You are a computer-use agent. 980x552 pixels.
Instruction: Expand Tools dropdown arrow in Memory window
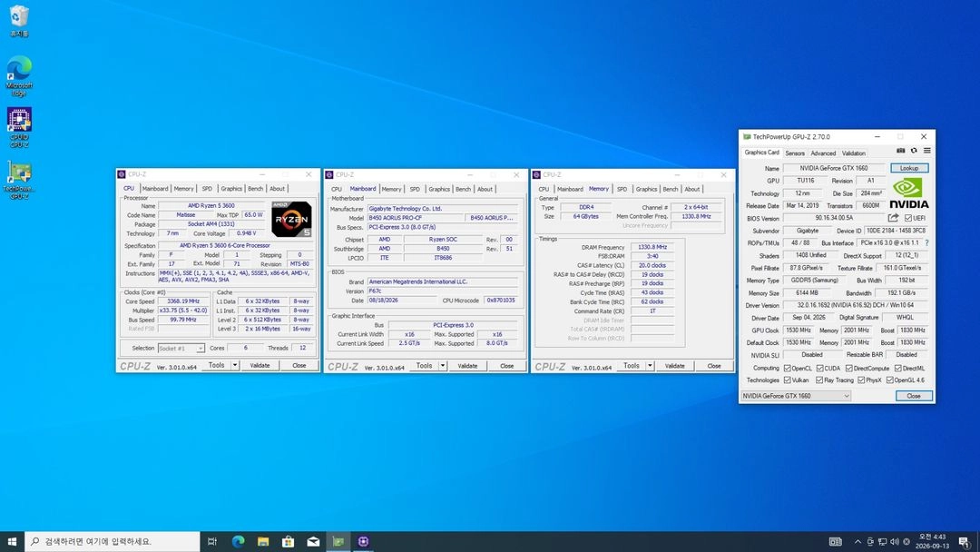650,366
